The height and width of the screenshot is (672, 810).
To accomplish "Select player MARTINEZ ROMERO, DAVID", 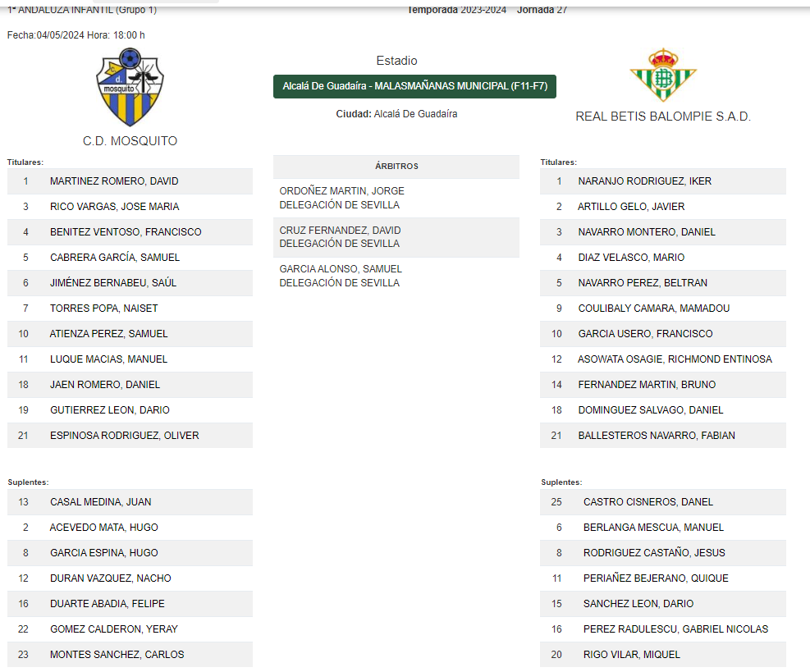I will pos(114,181).
